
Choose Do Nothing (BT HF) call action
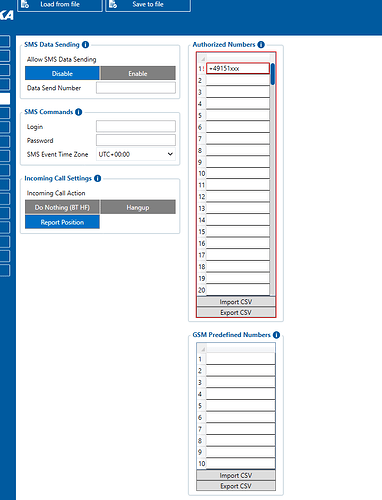(62, 207)
